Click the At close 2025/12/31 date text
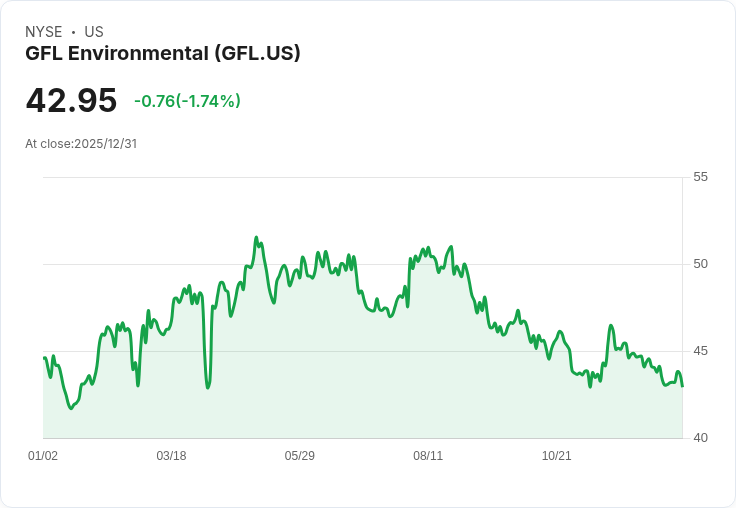This screenshot has height=508, width=736. [81, 144]
